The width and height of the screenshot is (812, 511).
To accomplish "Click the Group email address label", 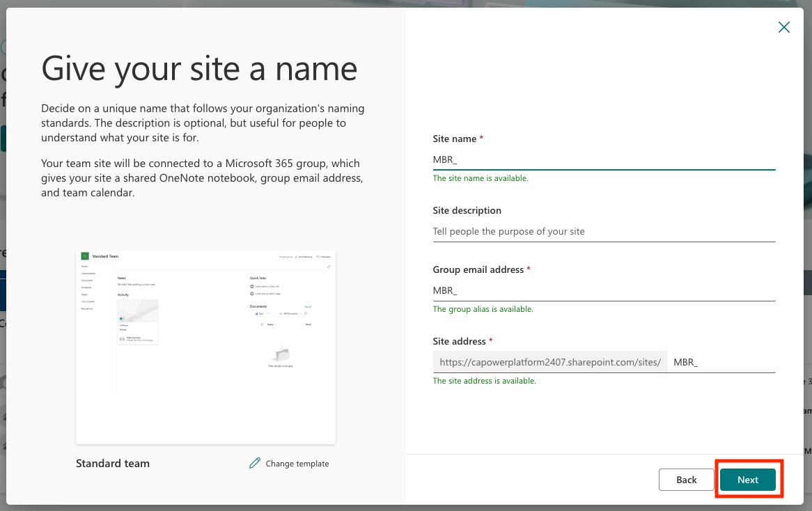I will point(478,269).
